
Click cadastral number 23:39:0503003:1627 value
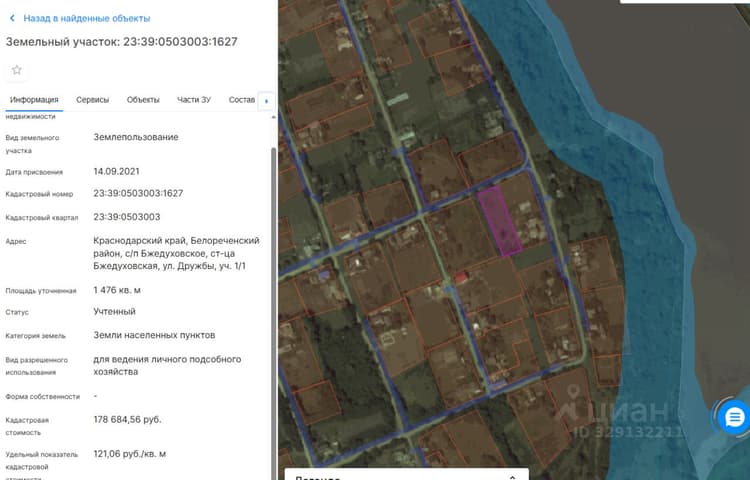[138, 193]
